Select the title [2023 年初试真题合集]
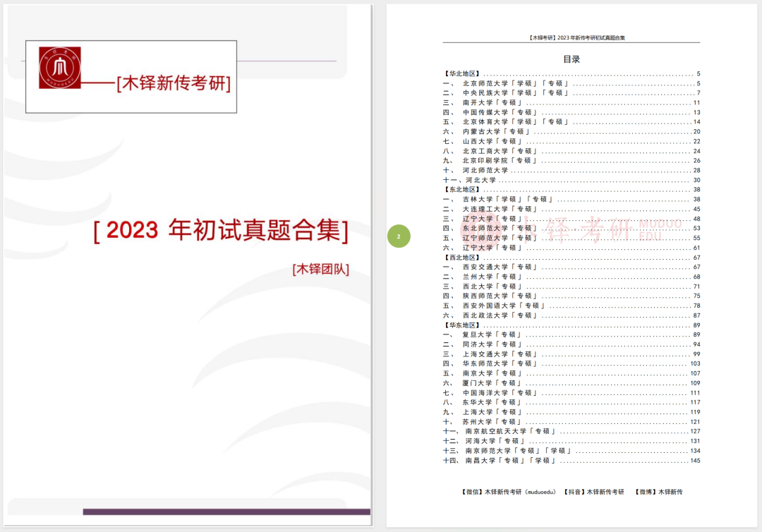Image resolution: width=762 pixels, height=532 pixels. [x=221, y=230]
